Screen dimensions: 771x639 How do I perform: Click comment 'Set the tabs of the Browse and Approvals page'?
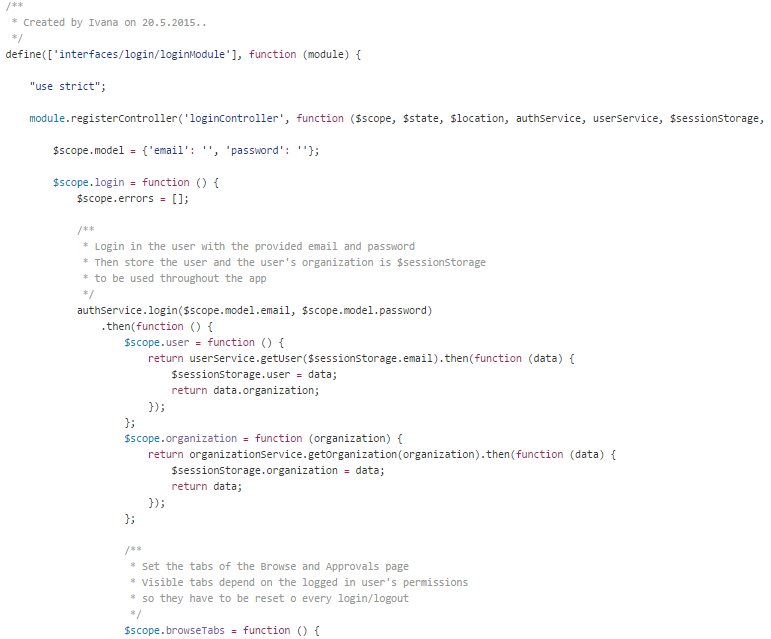click(275, 566)
